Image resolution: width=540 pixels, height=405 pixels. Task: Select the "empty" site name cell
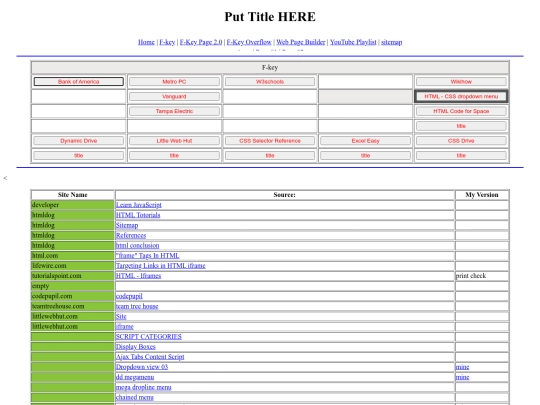point(73,286)
